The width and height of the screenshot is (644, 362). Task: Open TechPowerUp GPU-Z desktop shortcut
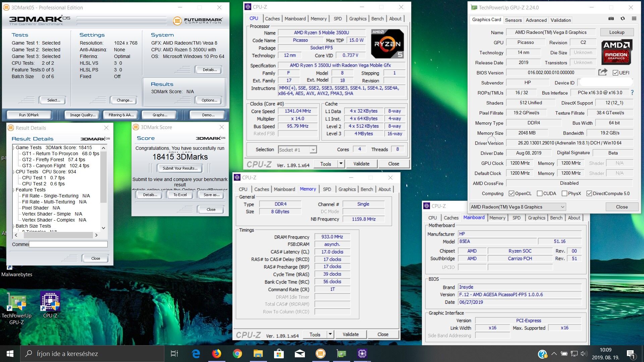(x=16, y=308)
